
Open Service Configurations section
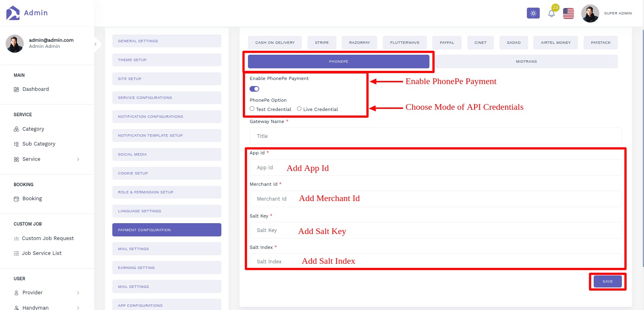167,98
